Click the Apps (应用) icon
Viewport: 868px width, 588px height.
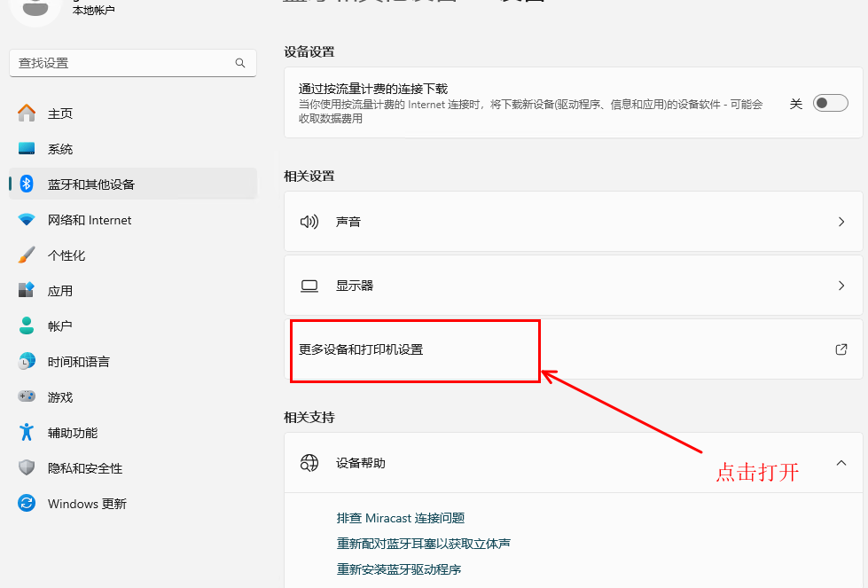pos(27,291)
